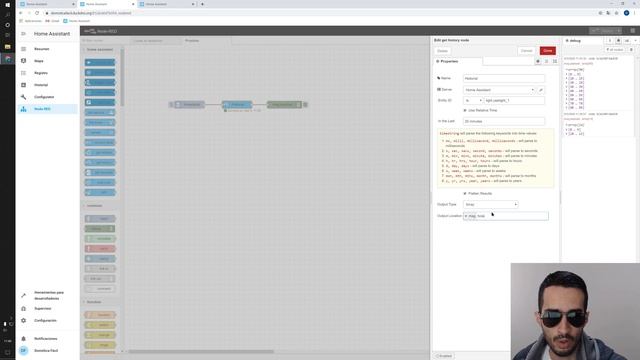Screen dimensions: 640x360
Task: Open node description document icon tab
Action: pyautogui.click(x=547, y=61)
